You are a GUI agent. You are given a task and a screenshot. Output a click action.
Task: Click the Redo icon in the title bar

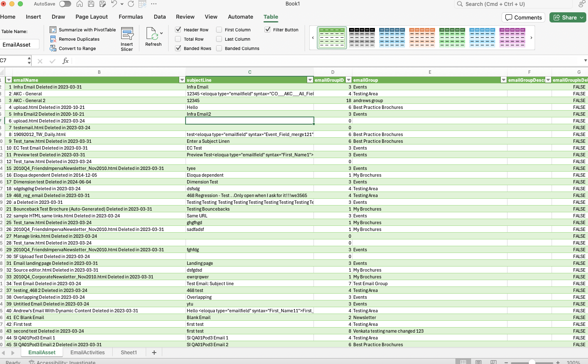(130, 4)
